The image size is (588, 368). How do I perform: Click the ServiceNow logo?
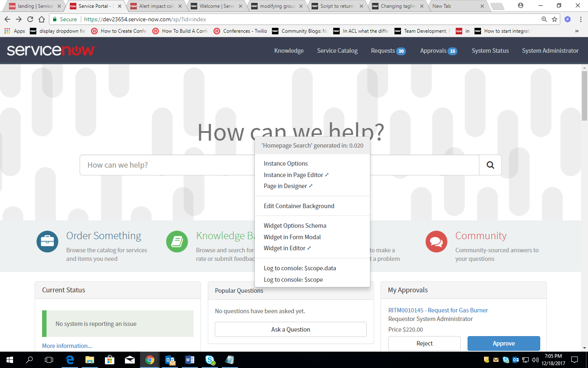pos(50,50)
